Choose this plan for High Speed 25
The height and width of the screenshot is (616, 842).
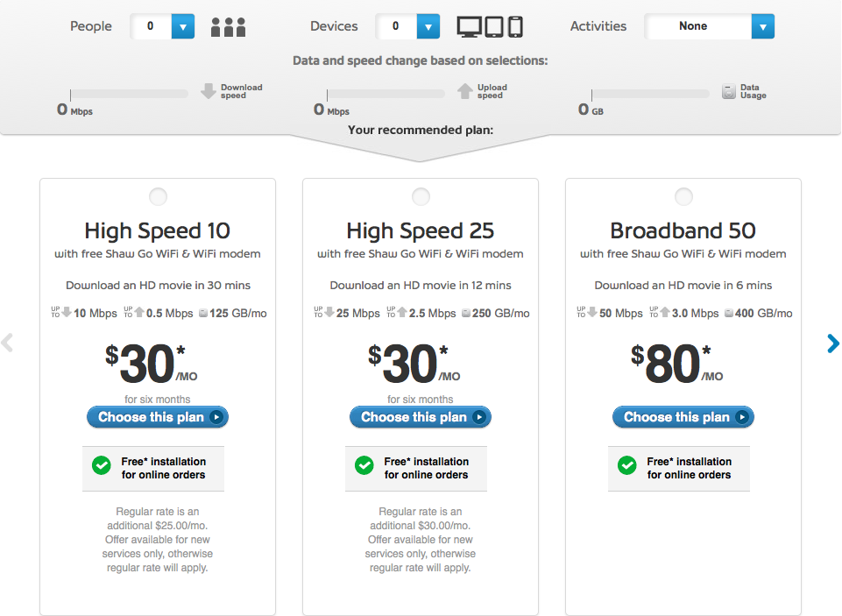pyautogui.click(x=421, y=417)
